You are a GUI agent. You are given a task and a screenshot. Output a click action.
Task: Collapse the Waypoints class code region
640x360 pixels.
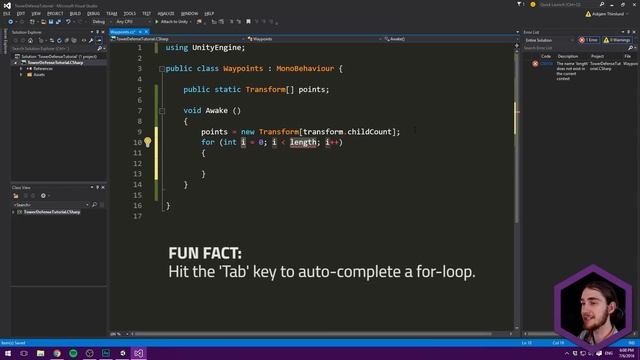click(162, 69)
